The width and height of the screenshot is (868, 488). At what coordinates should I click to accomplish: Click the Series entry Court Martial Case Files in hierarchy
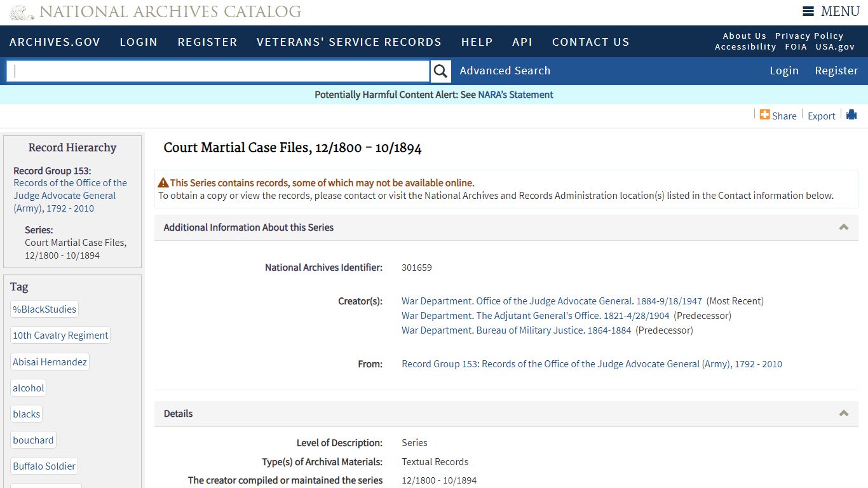76,249
